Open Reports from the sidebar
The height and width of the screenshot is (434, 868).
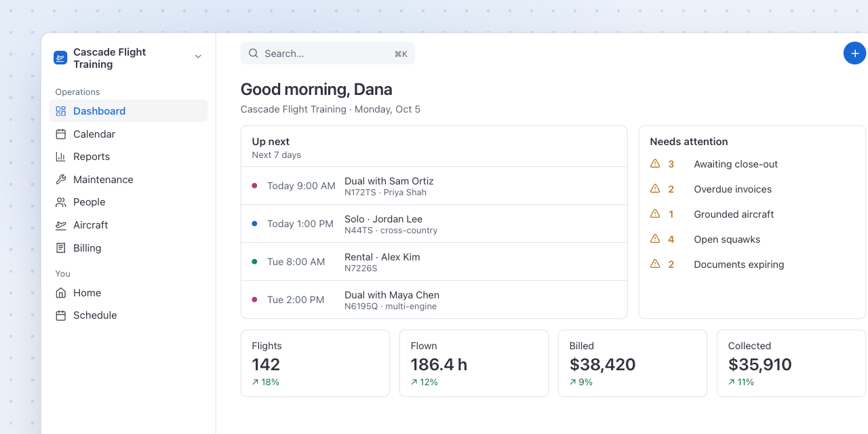(x=128, y=157)
